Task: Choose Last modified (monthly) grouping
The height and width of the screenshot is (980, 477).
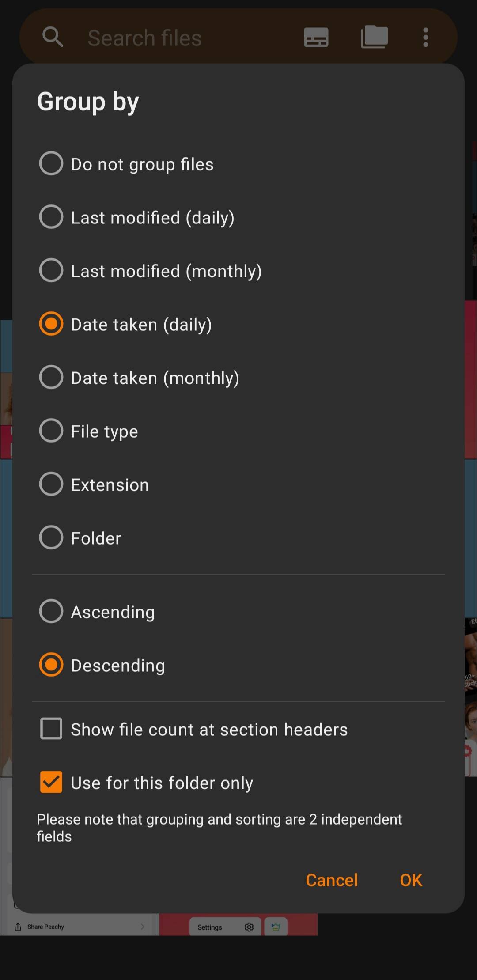Action: click(51, 270)
